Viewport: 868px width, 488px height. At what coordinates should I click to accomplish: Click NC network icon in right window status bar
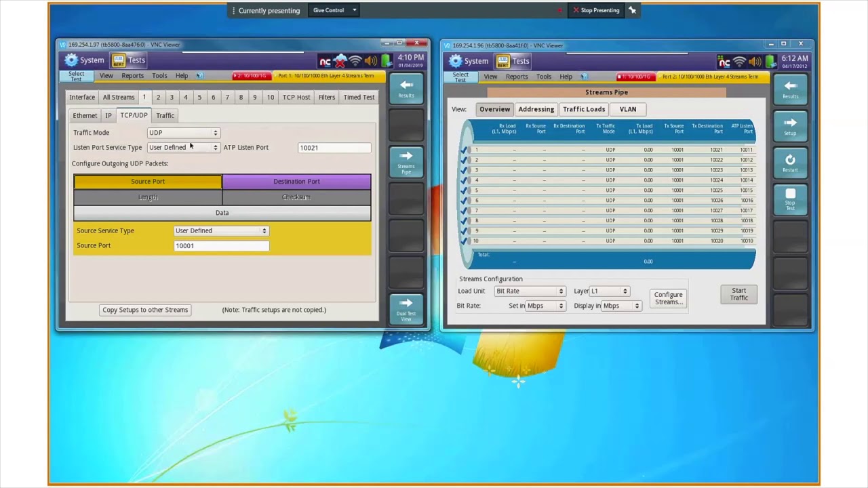tap(724, 62)
